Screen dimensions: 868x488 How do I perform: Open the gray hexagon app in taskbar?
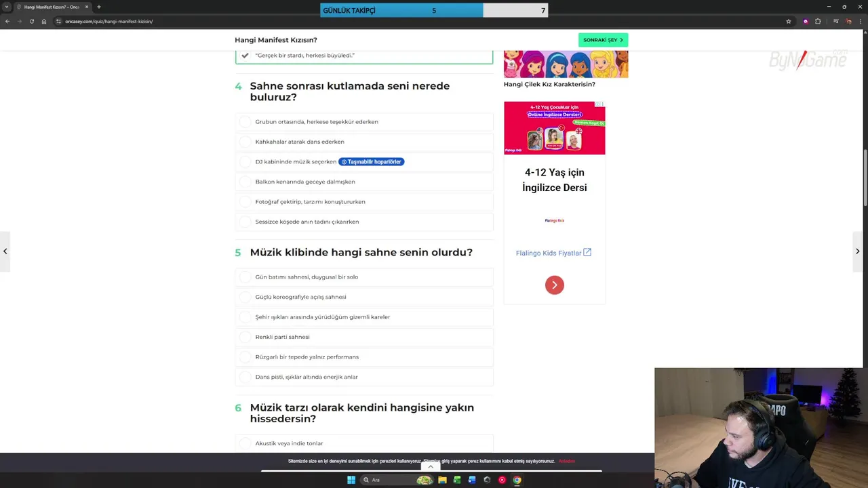(x=487, y=480)
